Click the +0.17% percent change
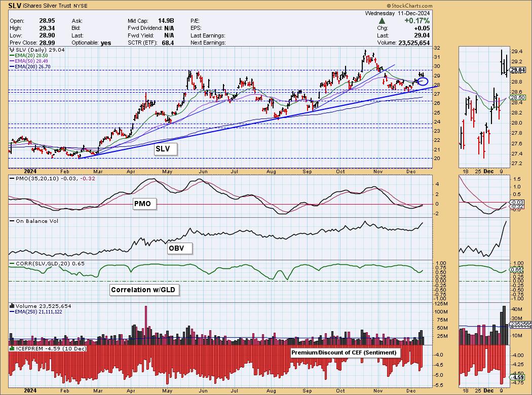The width and height of the screenshot is (532, 395). pos(416,21)
